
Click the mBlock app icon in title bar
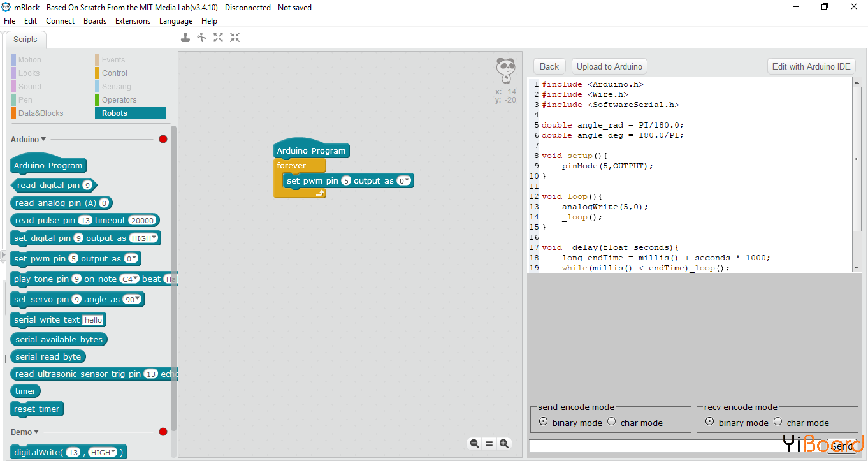[x=6, y=7]
